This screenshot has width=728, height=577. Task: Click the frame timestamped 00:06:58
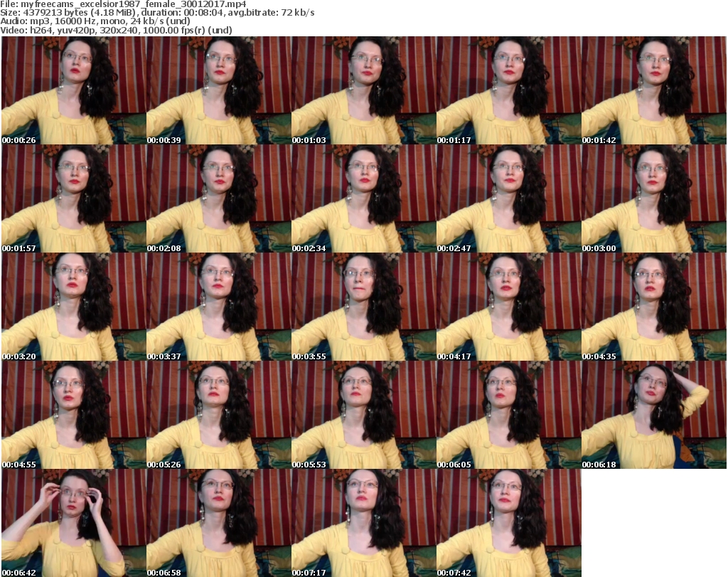point(219,523)
